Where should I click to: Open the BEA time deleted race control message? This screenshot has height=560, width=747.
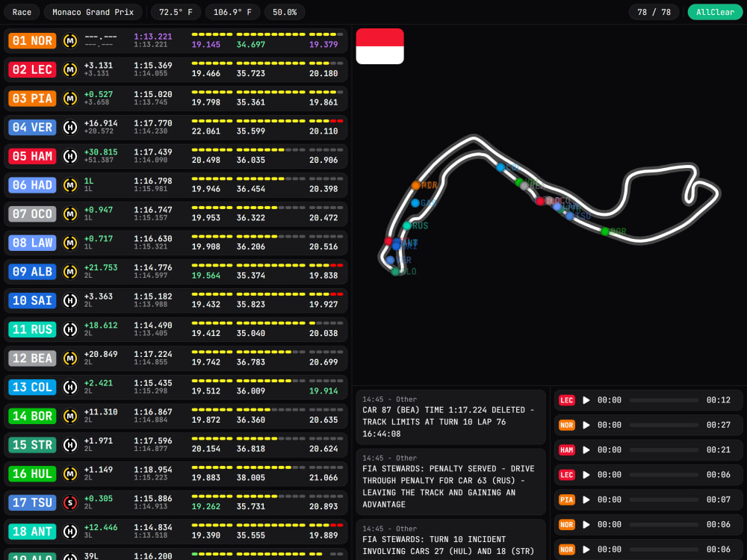pyautogui.click(x=450, y=417)
